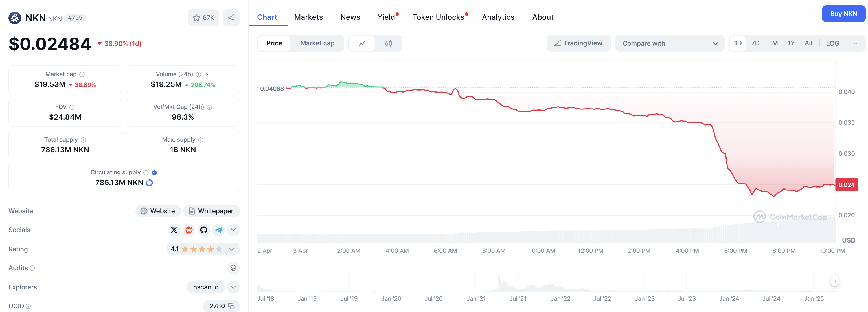Click the share icon button
The width and height of the screenshot is (868, 312).
click(231, 18)
